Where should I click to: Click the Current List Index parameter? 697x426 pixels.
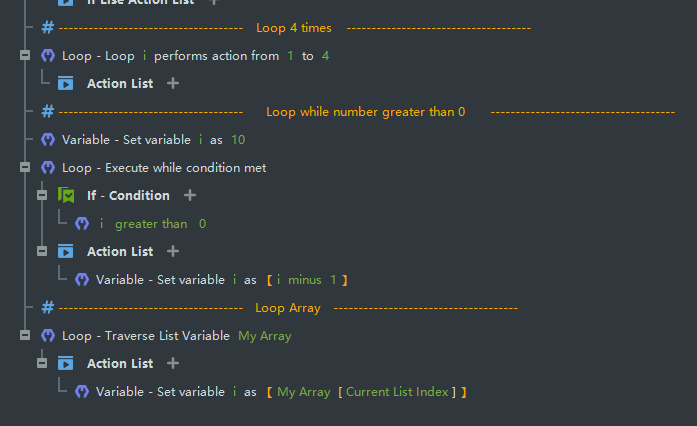pyautogui.click(x=397, y=392)
